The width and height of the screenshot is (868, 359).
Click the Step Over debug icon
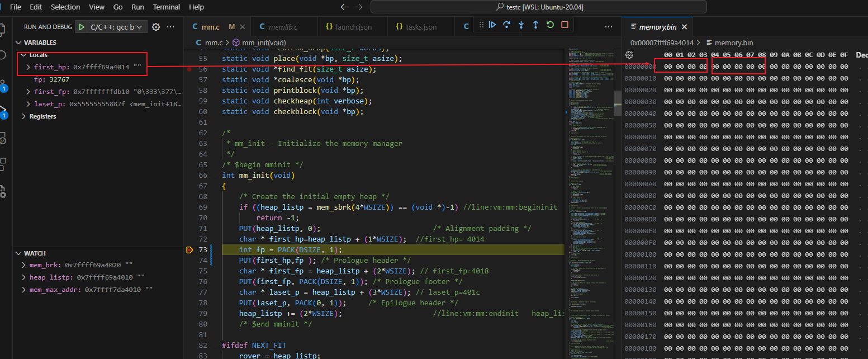point(507,25)
